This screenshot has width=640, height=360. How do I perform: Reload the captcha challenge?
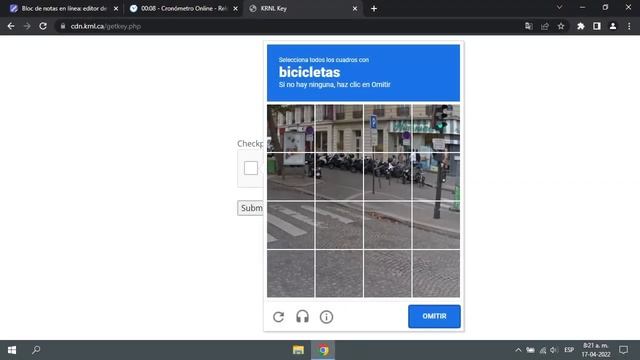pyautogui.click(x=278, y=317)
